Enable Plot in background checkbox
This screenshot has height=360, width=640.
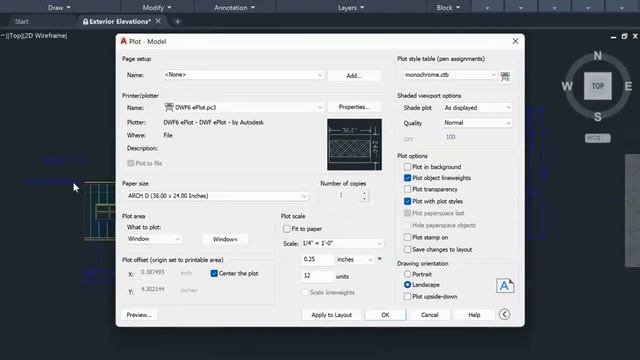tap(407, 167)
